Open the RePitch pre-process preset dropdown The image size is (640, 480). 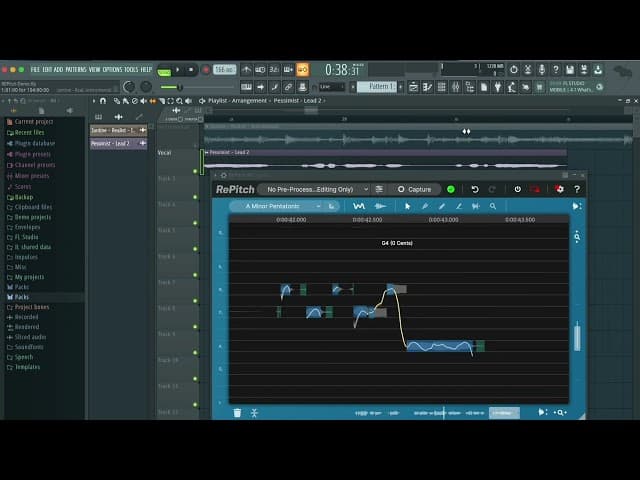coord(315,189)
